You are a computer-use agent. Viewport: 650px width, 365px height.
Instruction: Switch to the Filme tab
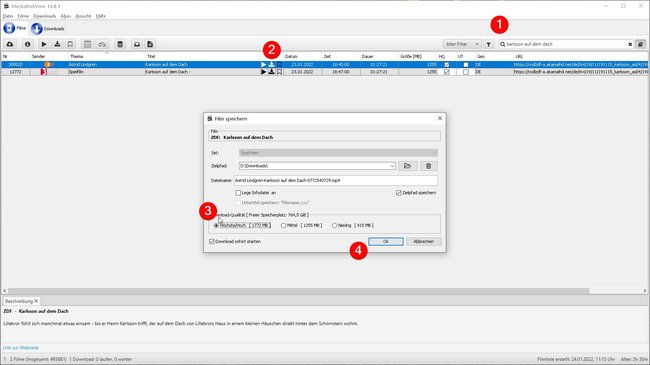[x=15, y=28]
